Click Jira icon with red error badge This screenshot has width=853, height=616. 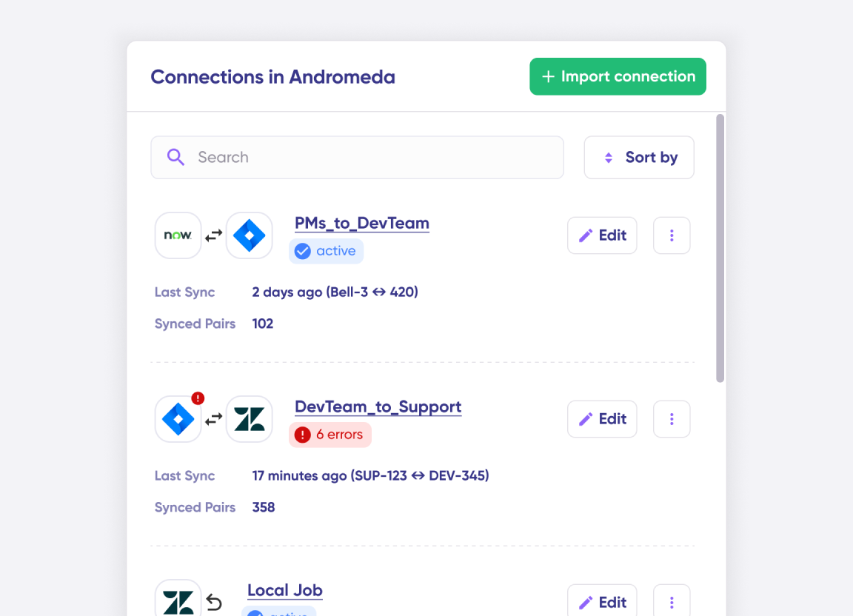click(x=178, y=419)
